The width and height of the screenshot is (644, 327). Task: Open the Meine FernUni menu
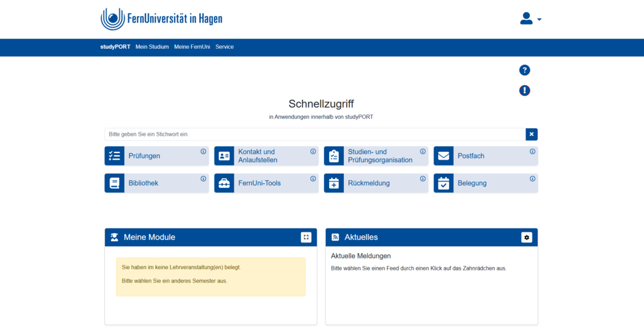click(192, 47)
